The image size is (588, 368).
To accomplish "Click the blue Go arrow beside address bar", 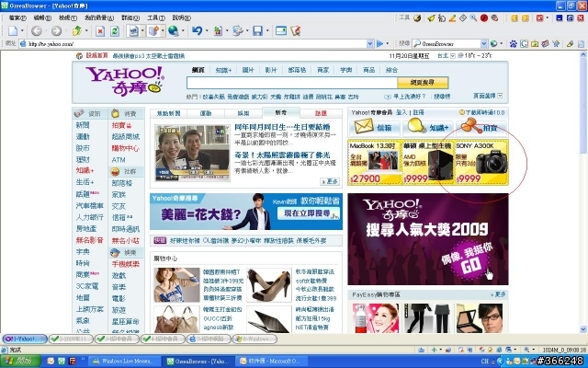I will point(379,43).
